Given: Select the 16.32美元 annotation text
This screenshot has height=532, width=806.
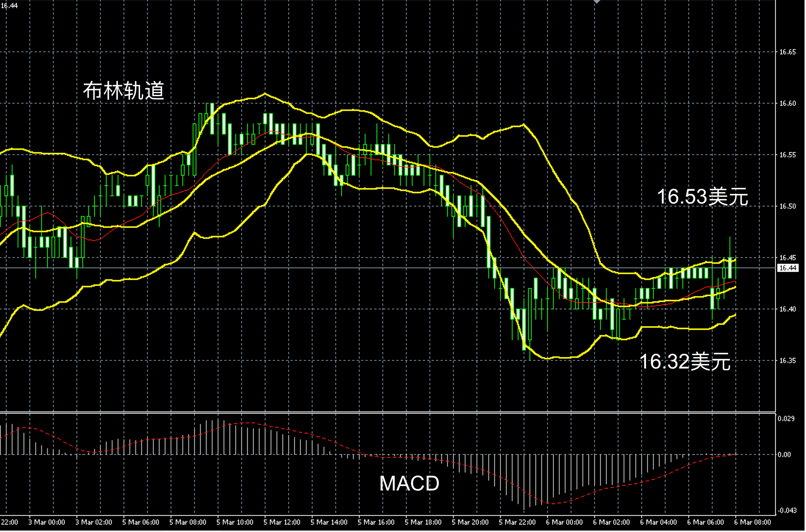Looking at the screenshot, I should (685, 362).
